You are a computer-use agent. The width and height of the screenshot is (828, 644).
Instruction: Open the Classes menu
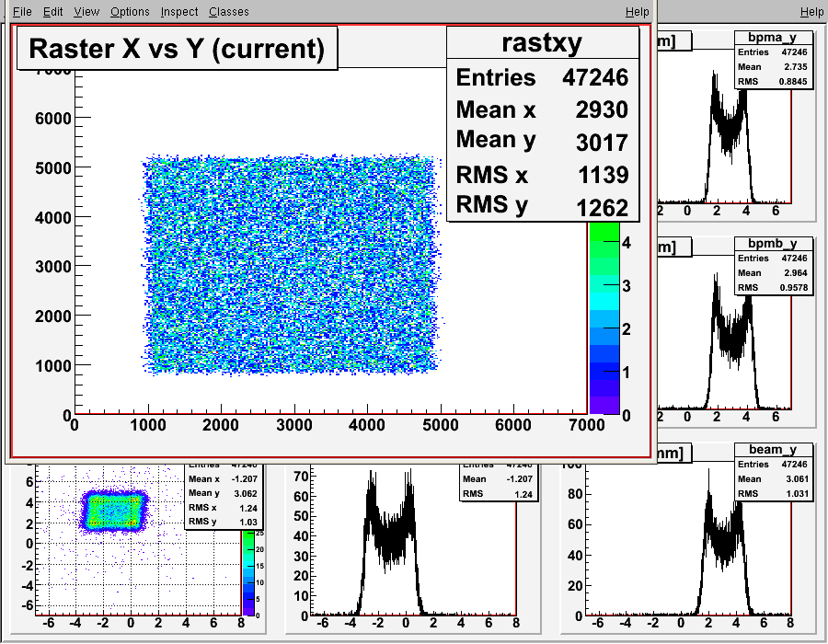point(229,12)
